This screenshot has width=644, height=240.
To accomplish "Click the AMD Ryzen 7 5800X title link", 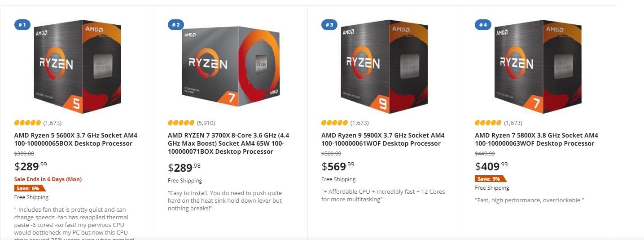I will pyautogui.click(x=536, y=139).
